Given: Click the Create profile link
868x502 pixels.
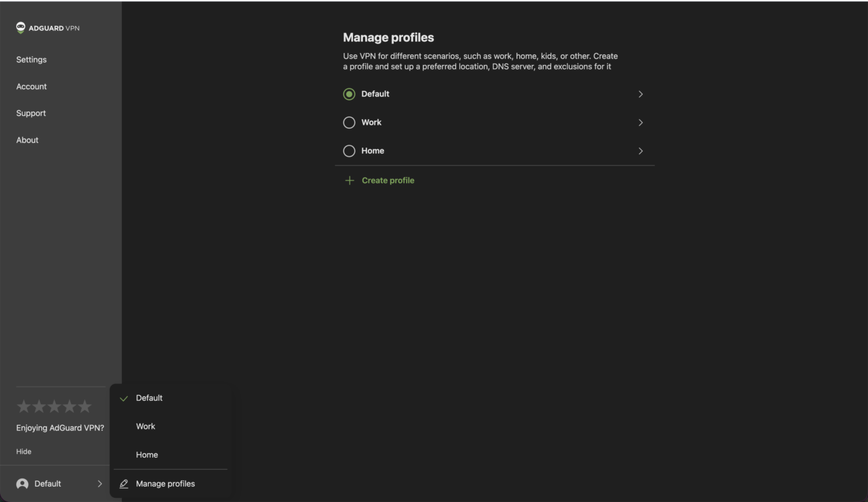Looking at the screenshot, I should [x=388, y=180].
